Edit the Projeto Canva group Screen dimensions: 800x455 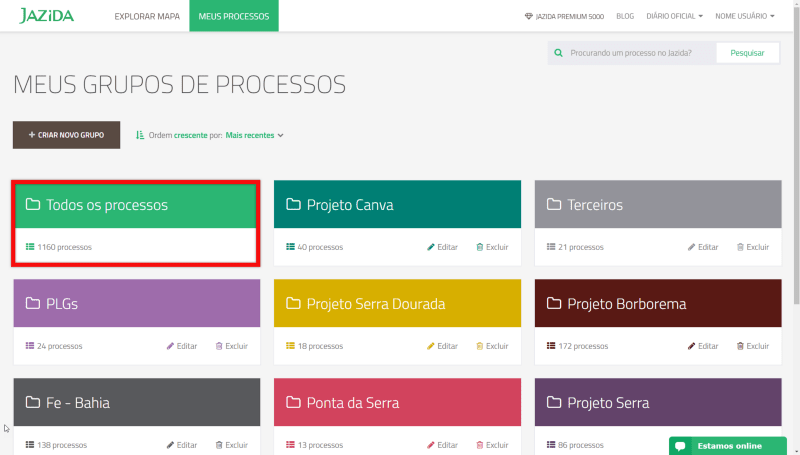click(442, 247)
